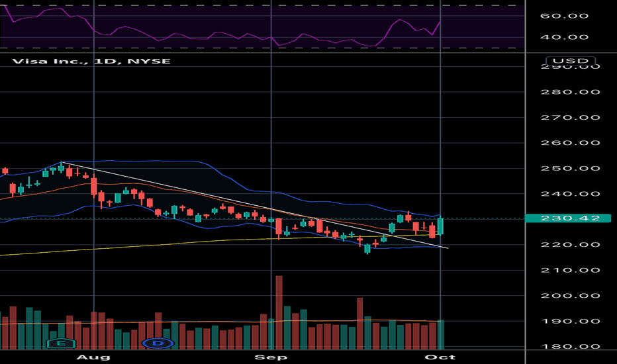
Task: Click the 280.00 price axis label
Action: coord(570,92)
